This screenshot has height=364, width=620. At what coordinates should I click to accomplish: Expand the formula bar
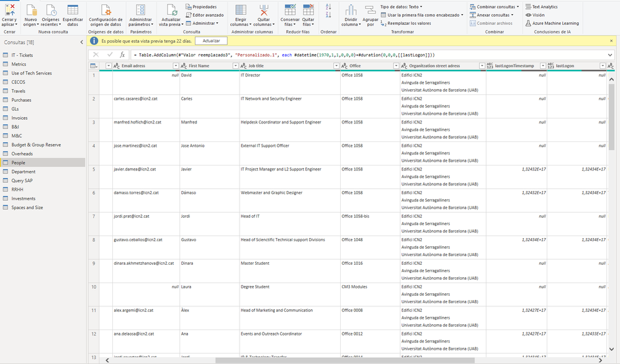tap(610, 55)
